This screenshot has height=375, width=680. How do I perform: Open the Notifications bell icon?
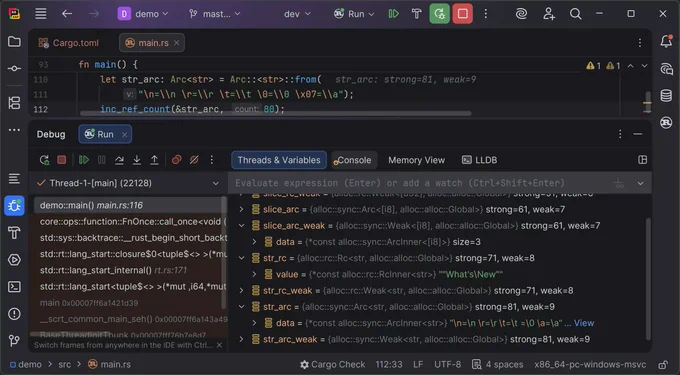click(x=666, y=41)
